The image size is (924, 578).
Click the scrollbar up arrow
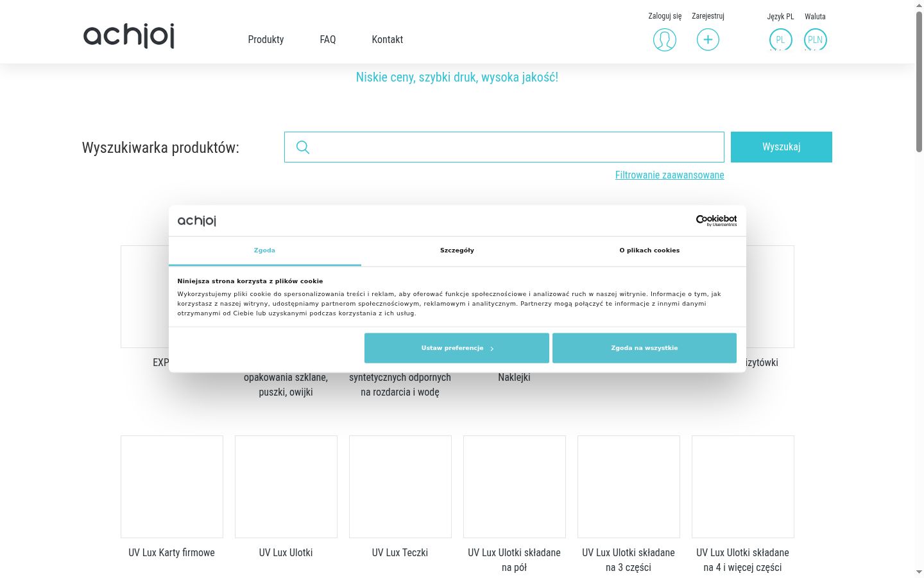(919, 5)
